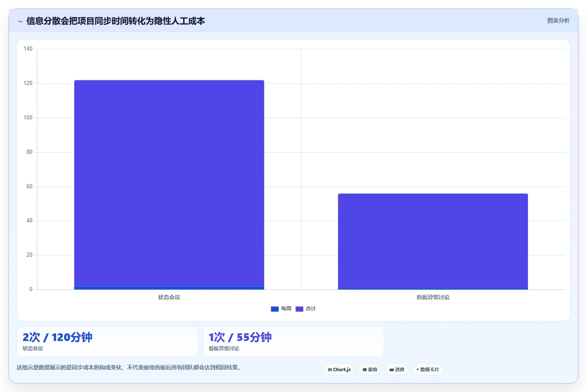Click the 看板异常讨论 x-axis label

(x=433, y=297)
